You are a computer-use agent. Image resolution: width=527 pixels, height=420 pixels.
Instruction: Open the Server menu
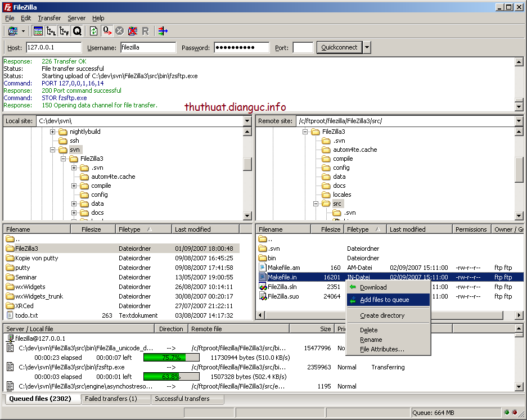pyautogui.click(x=76, y=18)
